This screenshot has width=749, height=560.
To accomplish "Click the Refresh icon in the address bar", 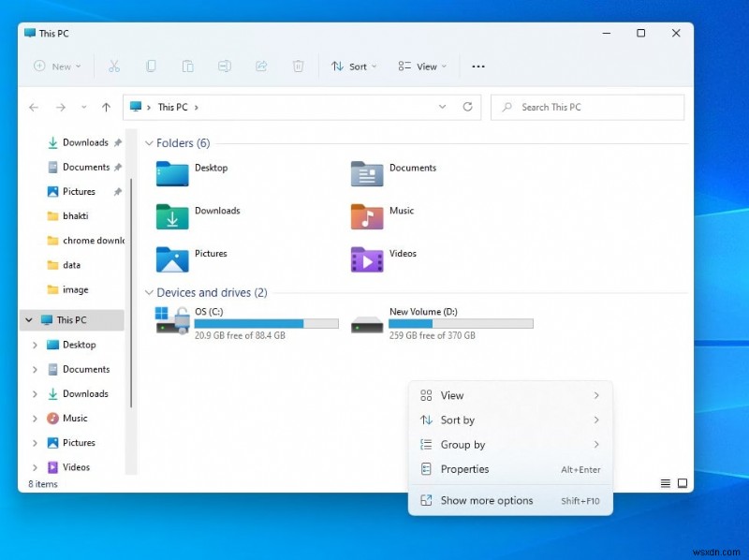I will pos(468,107).
